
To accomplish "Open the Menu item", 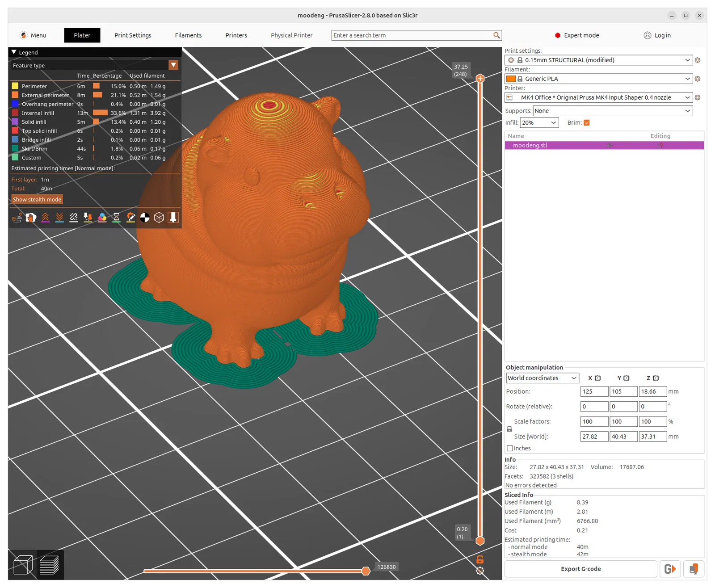I will click(33, 35).
